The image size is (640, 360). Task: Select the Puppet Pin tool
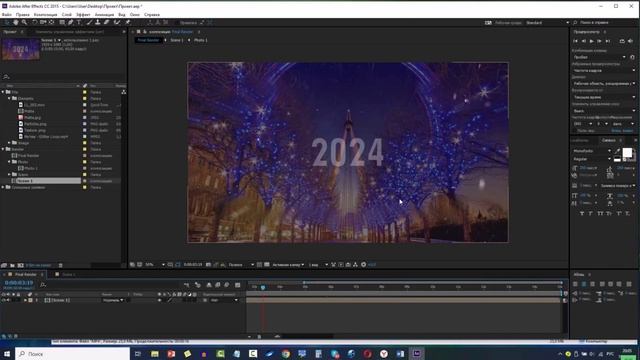pos(127,22)
